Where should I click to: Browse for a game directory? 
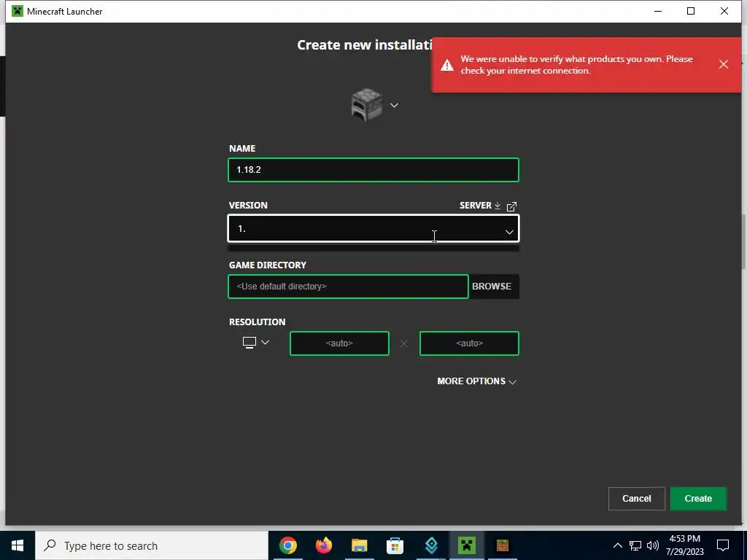pyautogui.click(x=492, y=287)
